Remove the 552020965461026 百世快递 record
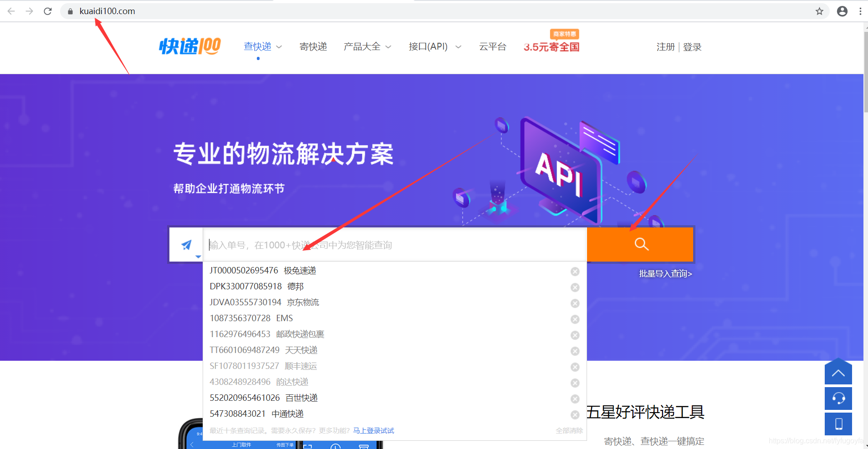Screen dimensions: 868x449 (x=575, y=399)
